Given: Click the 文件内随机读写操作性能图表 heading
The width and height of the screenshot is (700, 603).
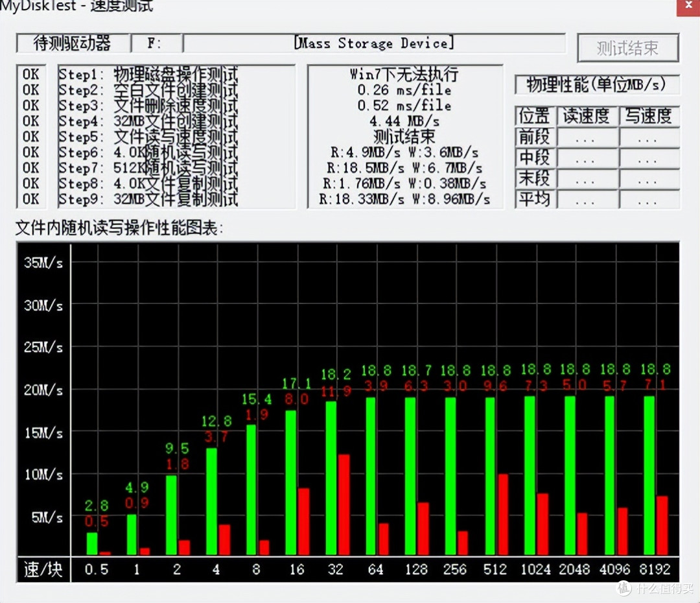Looking at the screenshot, I should pos(119,228).
